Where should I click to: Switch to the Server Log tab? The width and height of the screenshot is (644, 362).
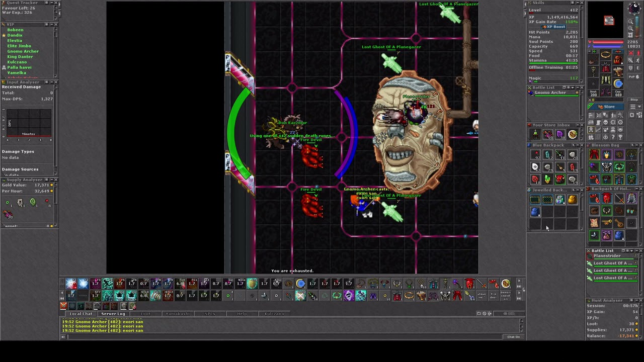(113, 314)
